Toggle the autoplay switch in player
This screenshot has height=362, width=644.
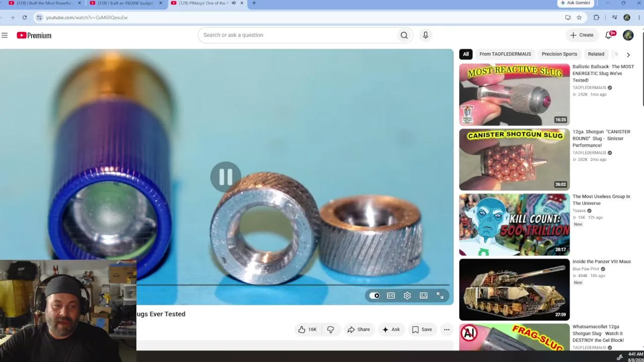[x=375, y=296]
